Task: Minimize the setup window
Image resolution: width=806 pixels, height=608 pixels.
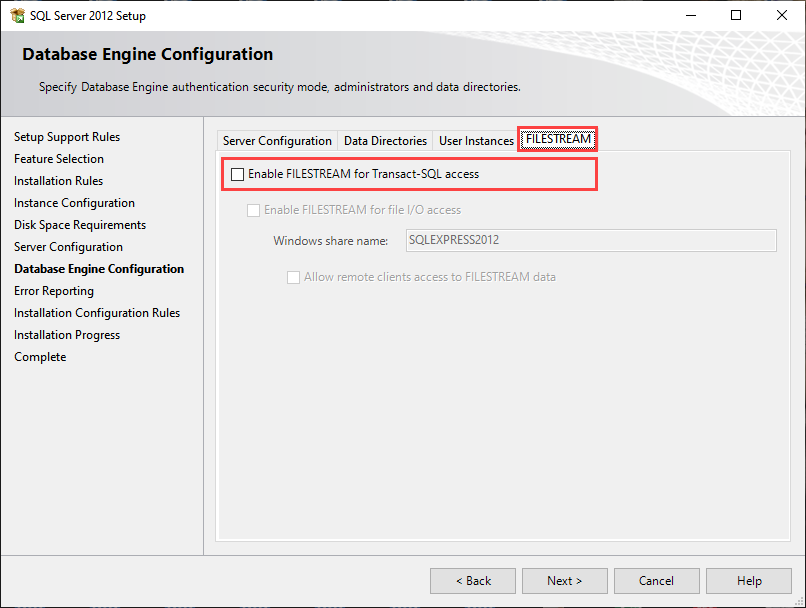Action: (x=690, y=15)
